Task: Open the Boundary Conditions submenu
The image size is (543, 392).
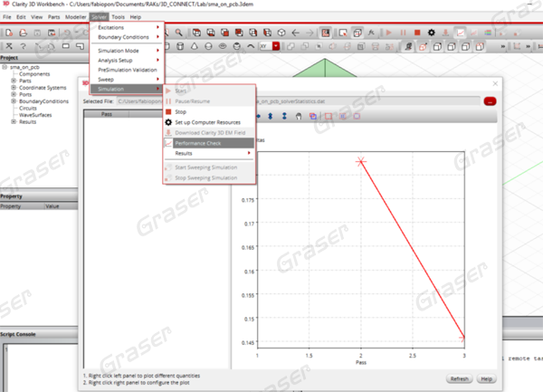Action: 127,37
